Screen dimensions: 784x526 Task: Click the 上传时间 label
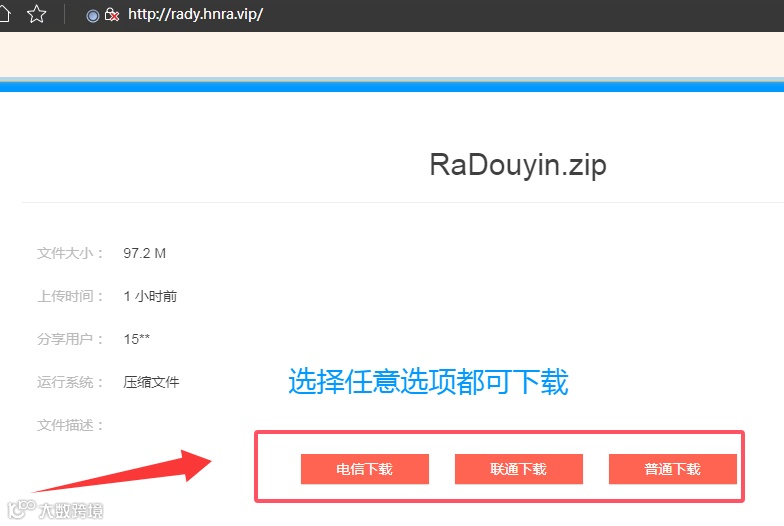(70, 296)
